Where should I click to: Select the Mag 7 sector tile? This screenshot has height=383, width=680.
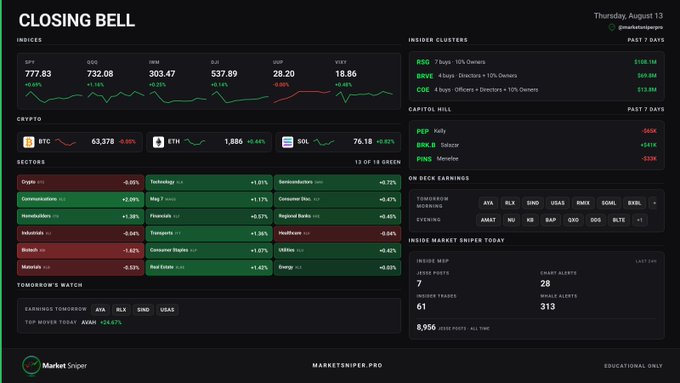coord(209,200)
